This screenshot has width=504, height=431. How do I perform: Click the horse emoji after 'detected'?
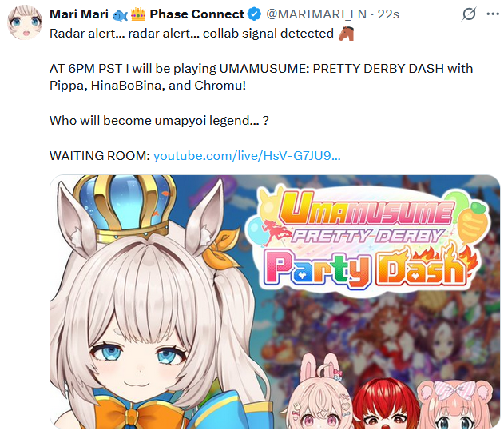pyautogui.click(x=346, y=34)
